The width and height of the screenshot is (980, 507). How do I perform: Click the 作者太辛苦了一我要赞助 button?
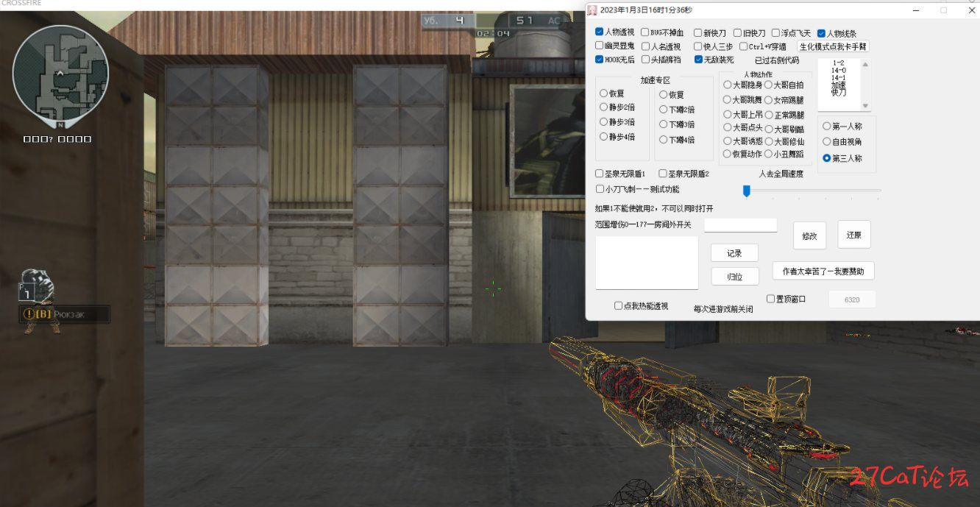(x=823, y=271)
